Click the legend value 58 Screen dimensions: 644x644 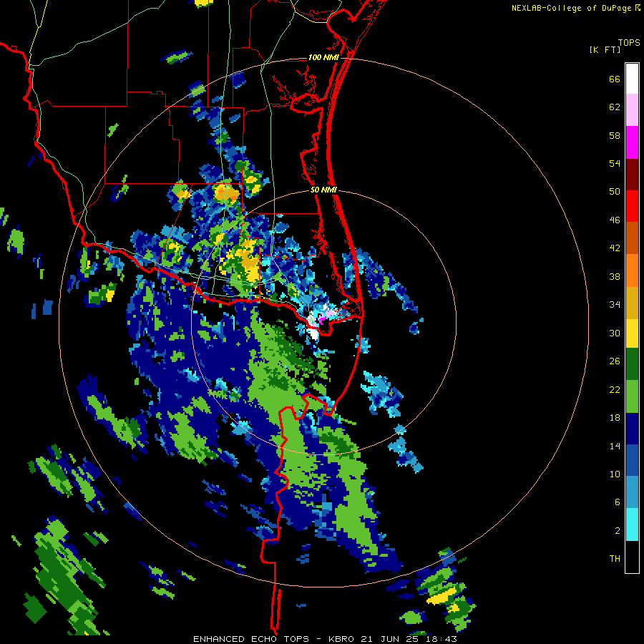(615, 135)
